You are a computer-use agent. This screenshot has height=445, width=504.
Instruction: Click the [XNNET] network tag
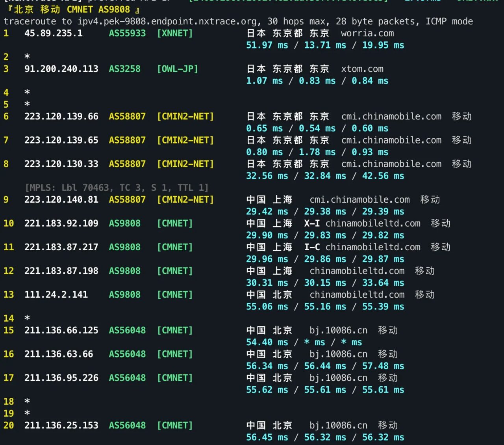(x=175, y=34)
